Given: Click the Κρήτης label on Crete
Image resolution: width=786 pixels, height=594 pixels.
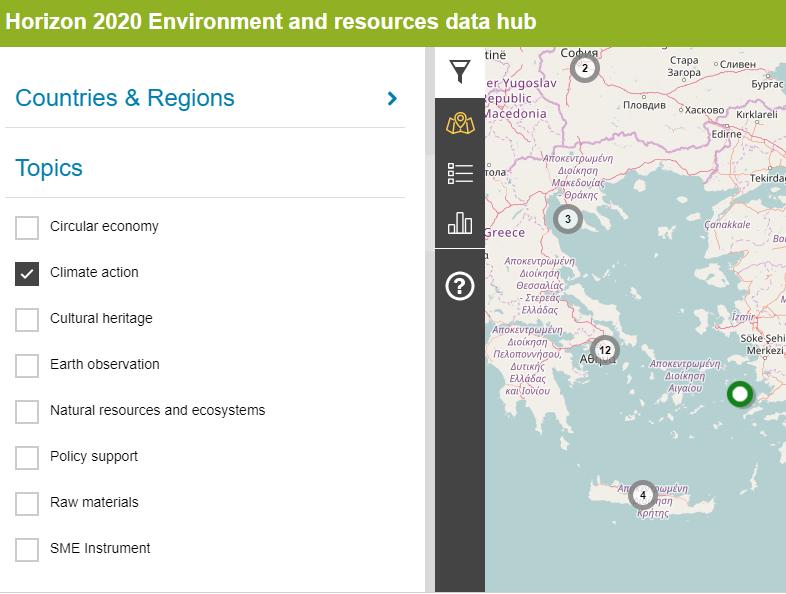Looking at the screenshot, I should 653,513.
